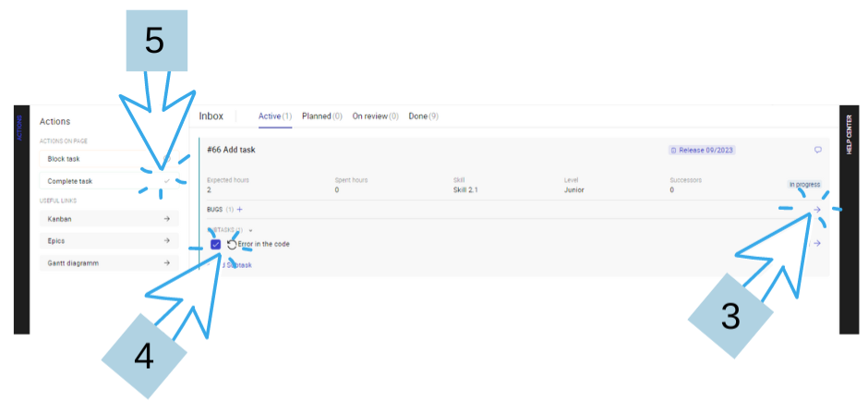Viewport: 868px width, 402px height.
Task: Click the reopen icon beside Error in the code
Action: pos(232,244)
